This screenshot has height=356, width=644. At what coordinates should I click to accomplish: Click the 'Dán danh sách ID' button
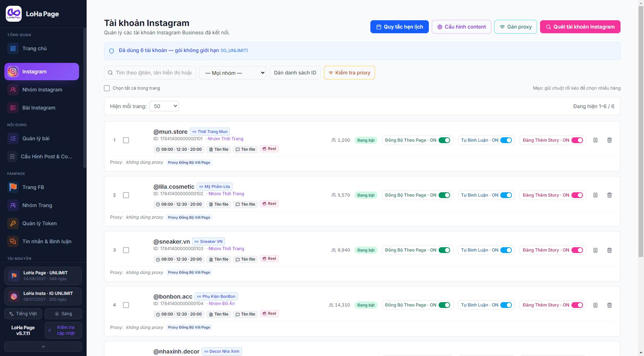point(295,73)
